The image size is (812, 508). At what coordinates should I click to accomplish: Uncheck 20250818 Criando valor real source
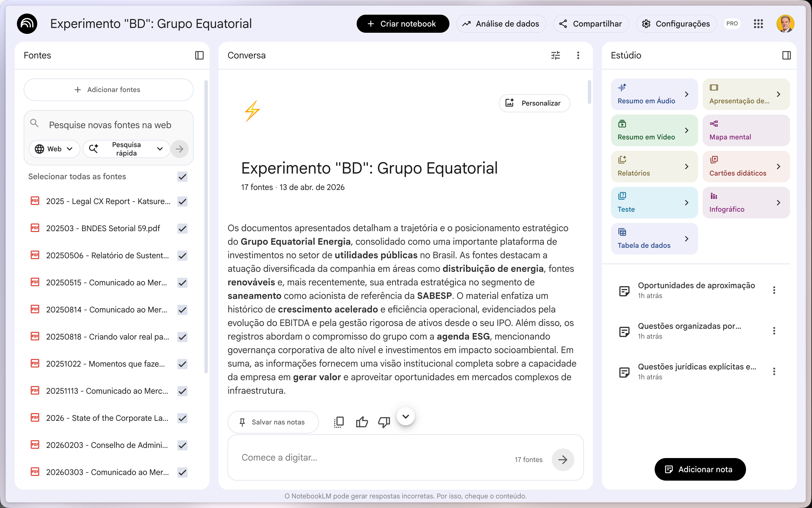click(x=182, y=337)
